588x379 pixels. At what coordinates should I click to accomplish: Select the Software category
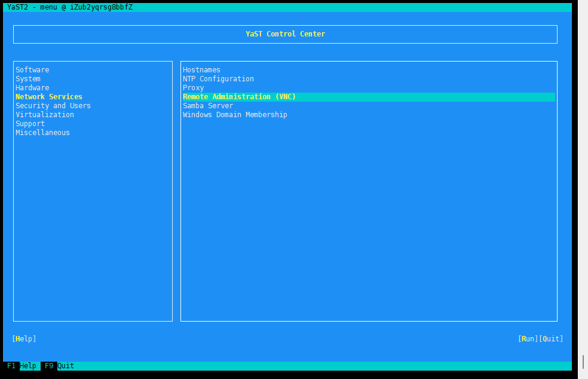32,70
